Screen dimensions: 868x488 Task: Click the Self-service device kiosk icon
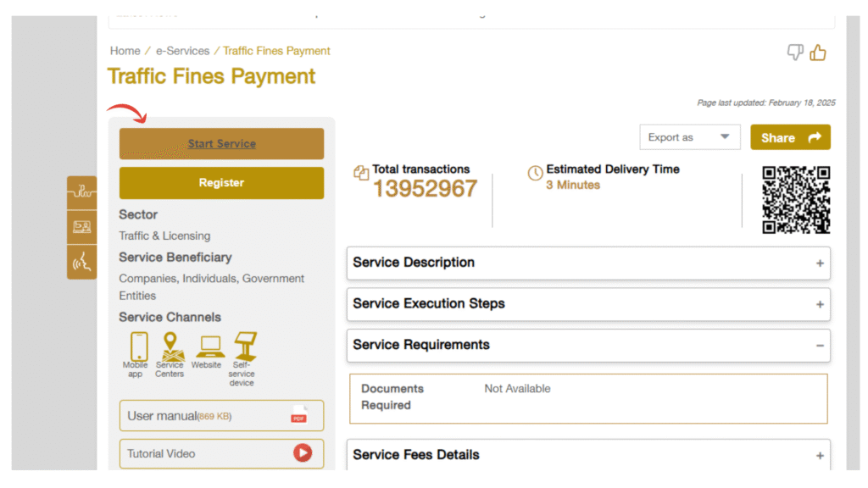click(245, 346)
